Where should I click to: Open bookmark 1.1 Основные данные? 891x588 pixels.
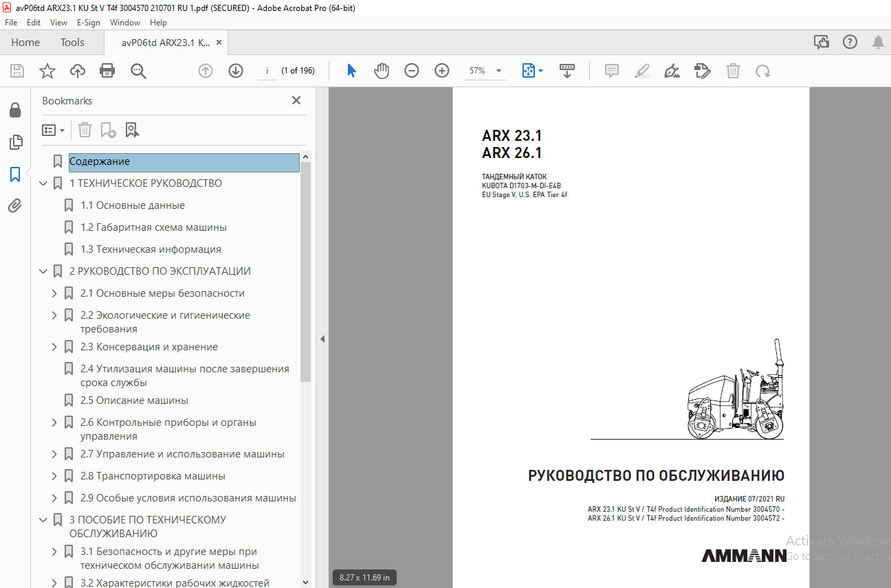tap(133, 205)
